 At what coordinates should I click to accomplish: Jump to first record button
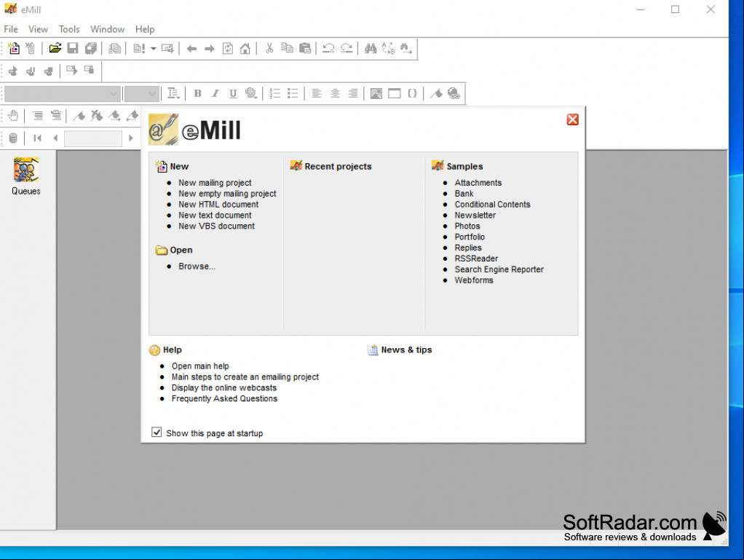[37, 138]
